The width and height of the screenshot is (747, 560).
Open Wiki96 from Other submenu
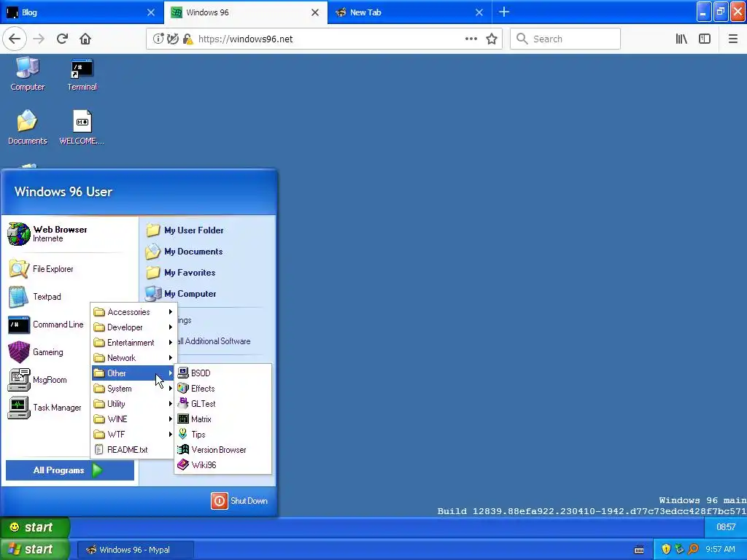(222, 464)
